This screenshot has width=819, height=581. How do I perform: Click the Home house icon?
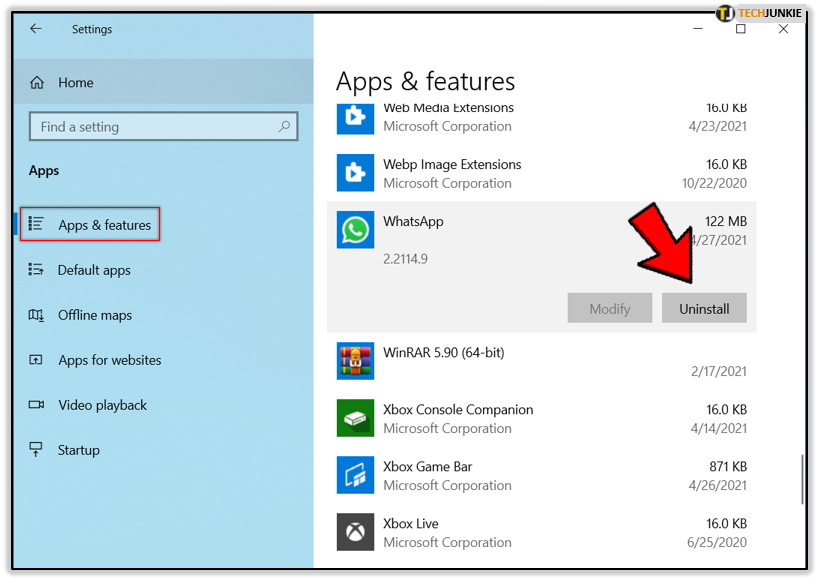(x=37, y=83)
